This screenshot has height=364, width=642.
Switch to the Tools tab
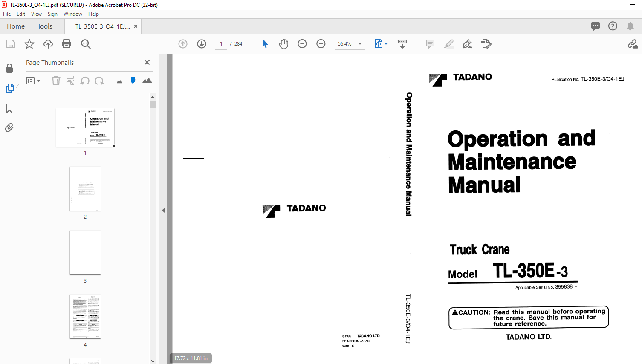click(x=45, y=26)
